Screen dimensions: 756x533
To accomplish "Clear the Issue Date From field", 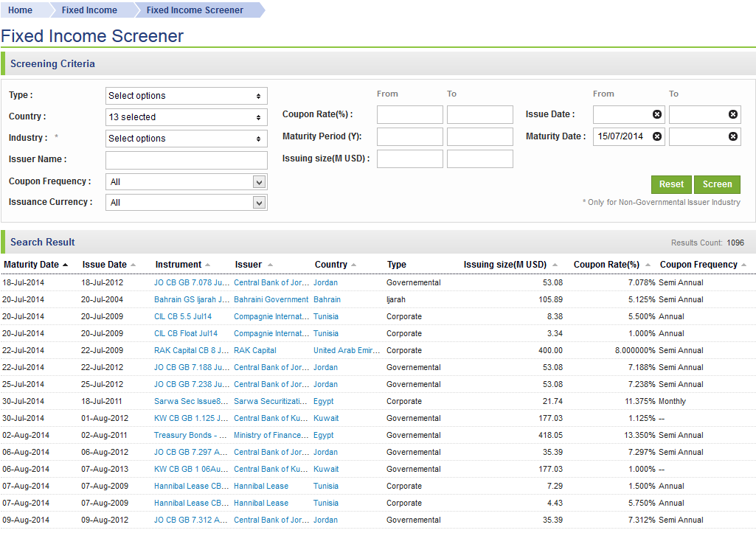I will pyautogui.click(x=656, y=114).
